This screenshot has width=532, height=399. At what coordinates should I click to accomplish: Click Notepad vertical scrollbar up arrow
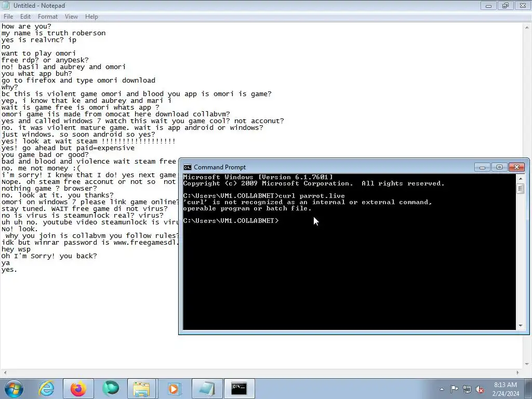pos(527,27)
